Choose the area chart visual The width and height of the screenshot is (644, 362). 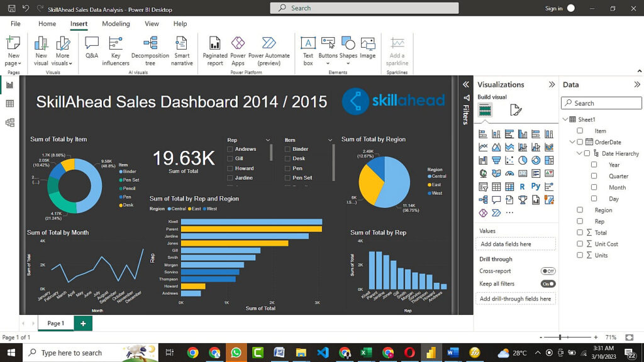(x=496, y=147)
